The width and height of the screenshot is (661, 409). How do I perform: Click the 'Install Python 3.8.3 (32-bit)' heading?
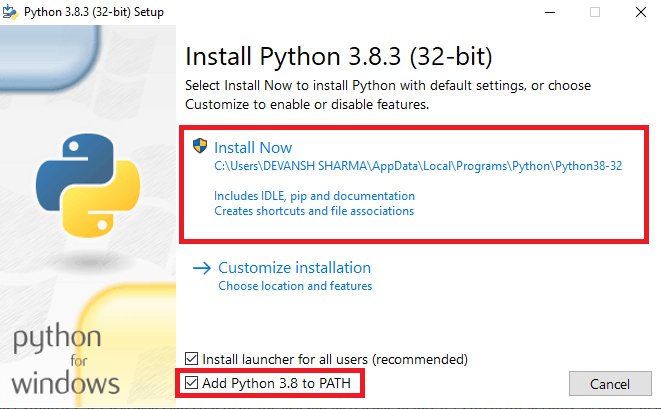click(339, 57)
